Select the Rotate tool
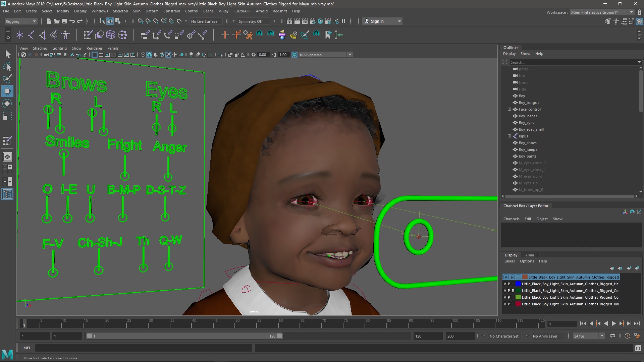The image size is (644, 362). click(7, 104)
